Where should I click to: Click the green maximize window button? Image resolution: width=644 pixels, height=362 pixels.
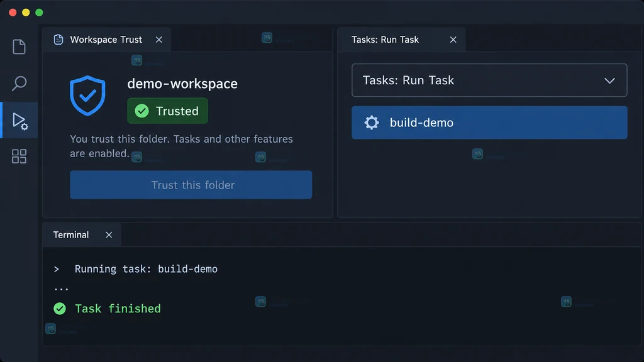39,13
